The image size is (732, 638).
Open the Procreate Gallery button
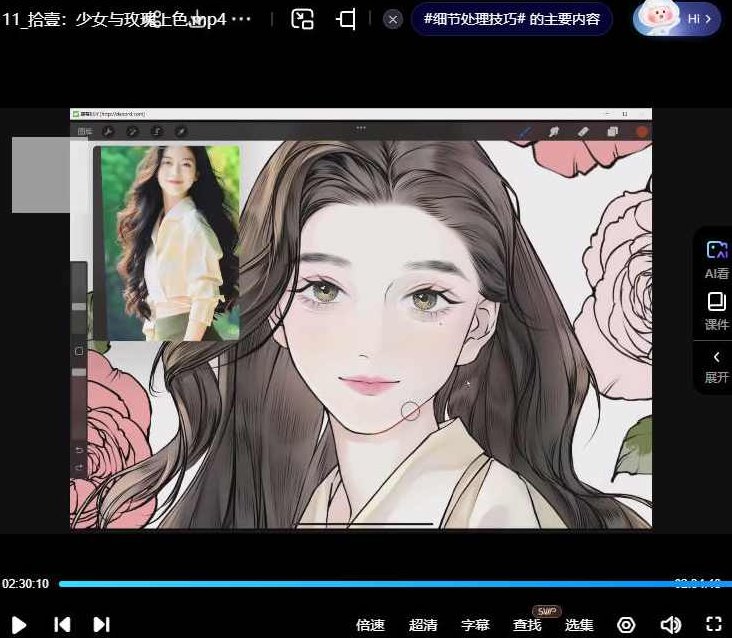pos(84,132)
